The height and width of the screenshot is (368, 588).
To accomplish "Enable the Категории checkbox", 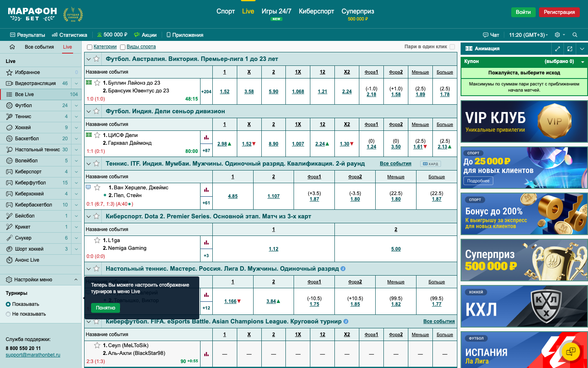I will (90, 47).
